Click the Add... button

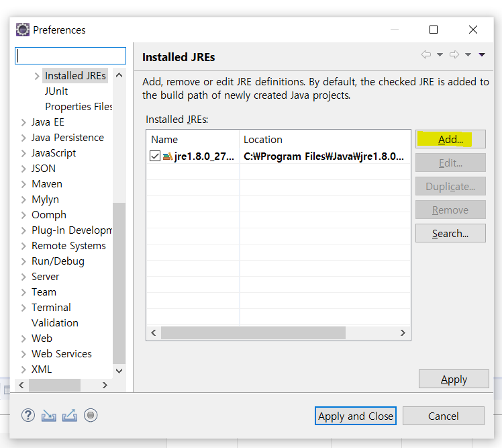click(x=450, y=139)
